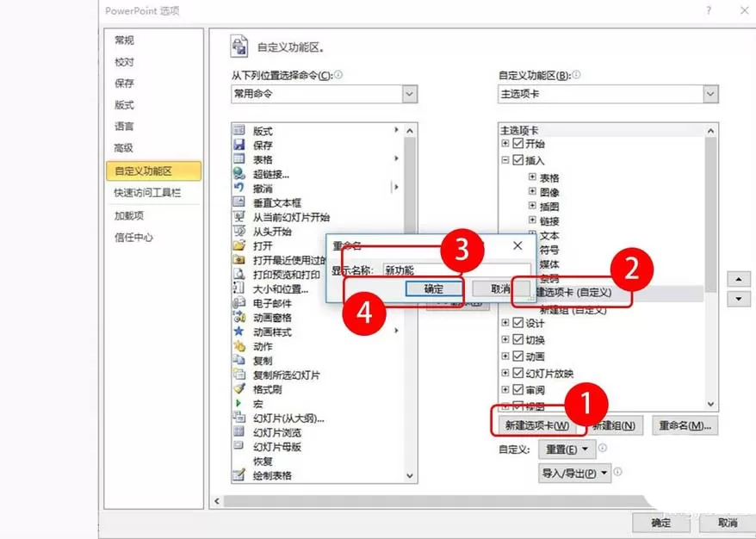
Task: Open the 信任中心 options category
Action: pos(133,237)
